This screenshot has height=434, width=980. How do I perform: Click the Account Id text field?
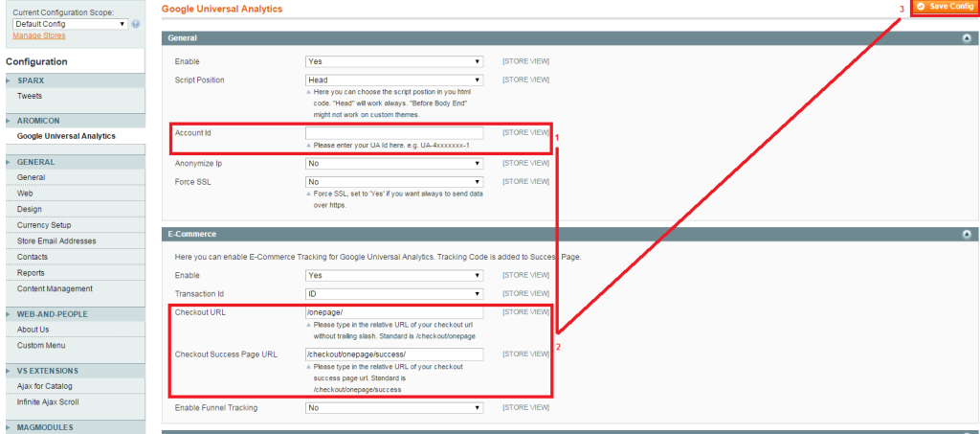394,133
